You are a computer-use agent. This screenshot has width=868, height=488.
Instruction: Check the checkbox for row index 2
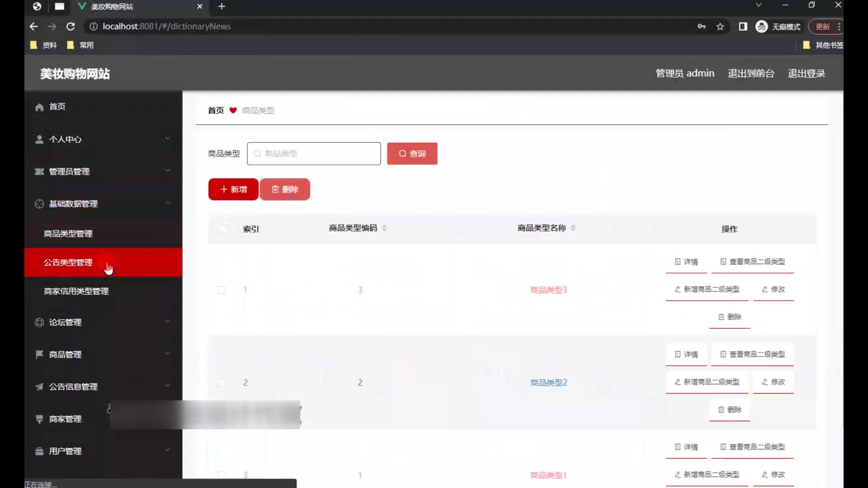coord(222,383)
